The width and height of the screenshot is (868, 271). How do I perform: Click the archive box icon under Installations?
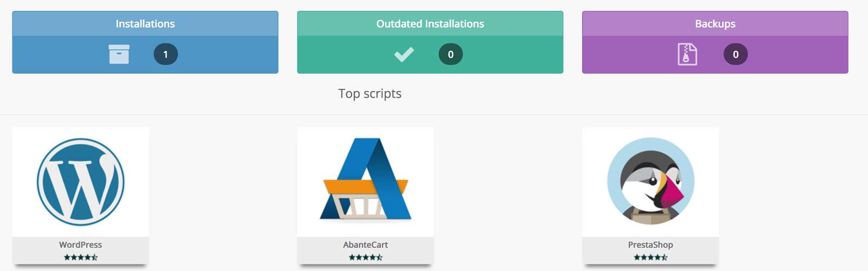(x=119, y=54)
